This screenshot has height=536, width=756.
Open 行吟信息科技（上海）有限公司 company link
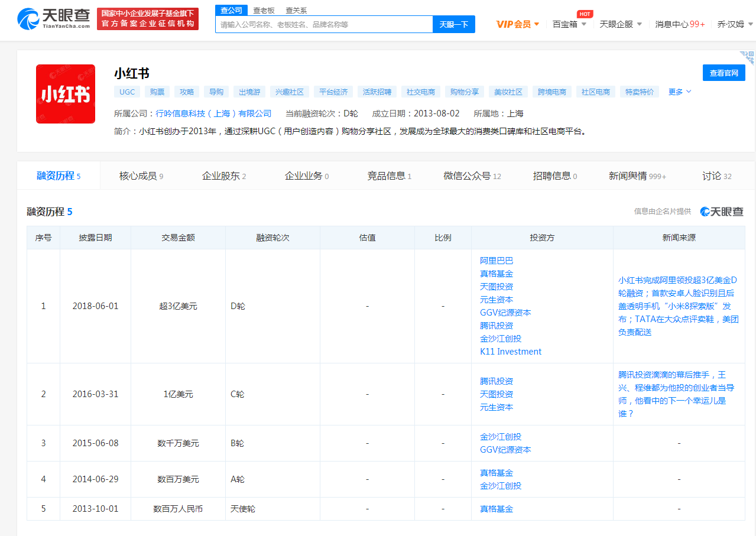[x=213, y=113]
